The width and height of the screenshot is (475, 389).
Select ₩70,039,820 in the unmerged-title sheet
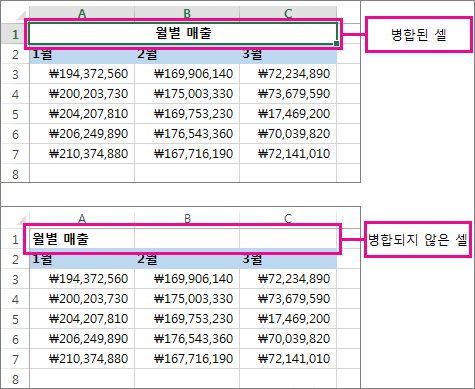(x=288, y=339)
